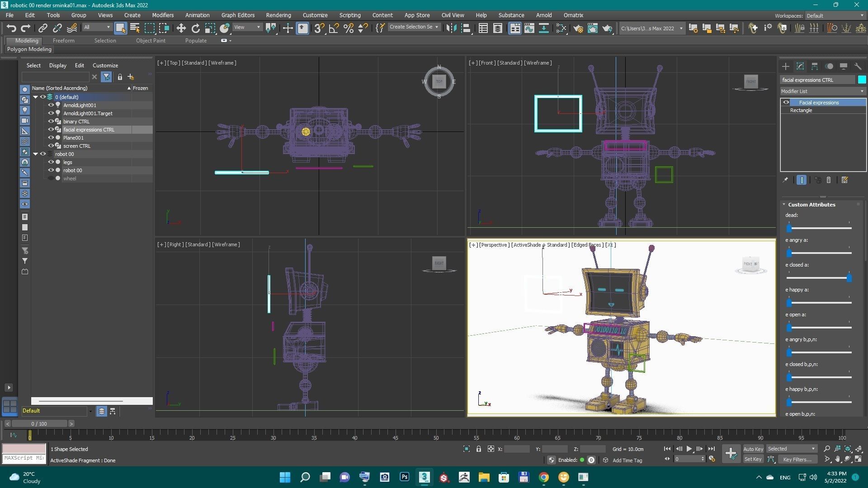The width and height of the screenshot is (868, 488).
Task: Click the Set Keys plus button
Action: [731, 454]
